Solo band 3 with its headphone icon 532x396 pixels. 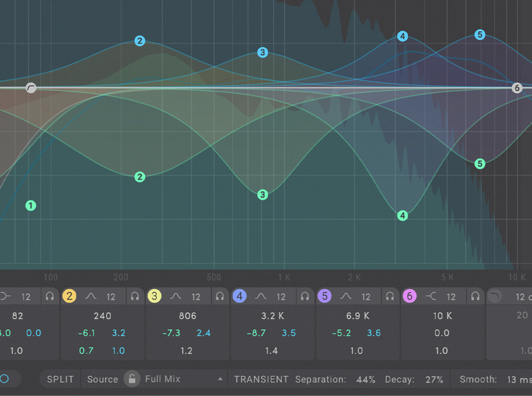pyautogui.click(x=220, y=296)
